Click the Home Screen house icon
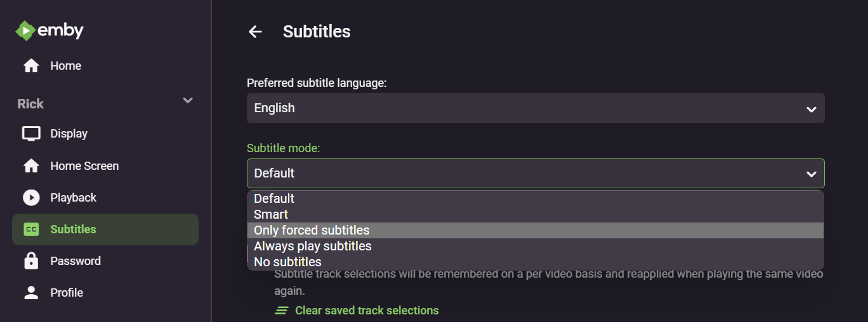 (x=31, y=166)
